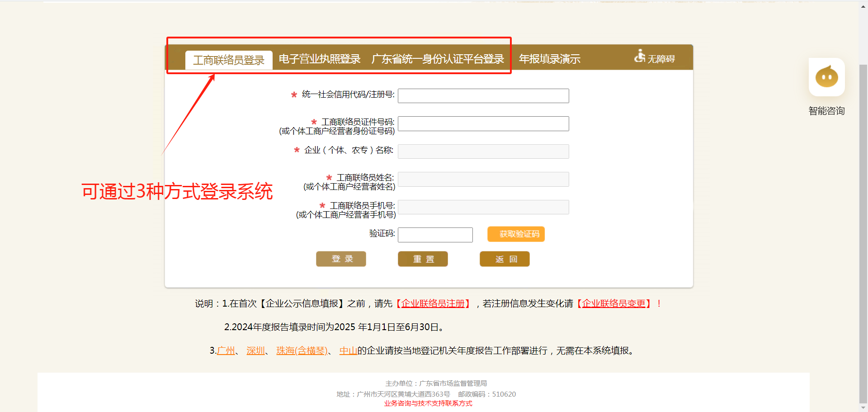Click the 工商联络员证件号码 input field
Image resolution: width=868 pixels, height=412 pixels.
483,124
